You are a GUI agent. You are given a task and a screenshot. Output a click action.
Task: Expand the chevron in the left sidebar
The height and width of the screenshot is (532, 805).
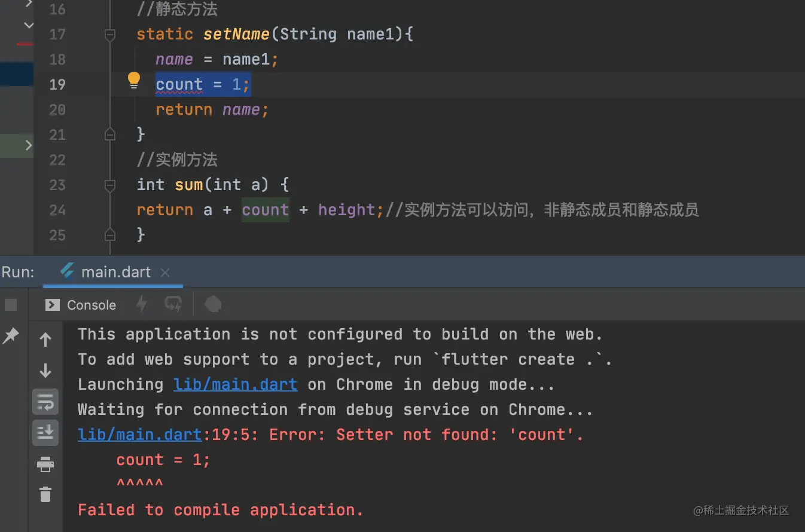28,145
